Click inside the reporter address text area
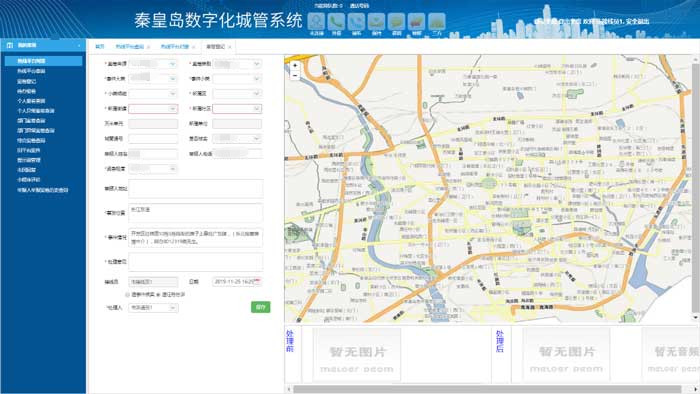 click(196, 189)
